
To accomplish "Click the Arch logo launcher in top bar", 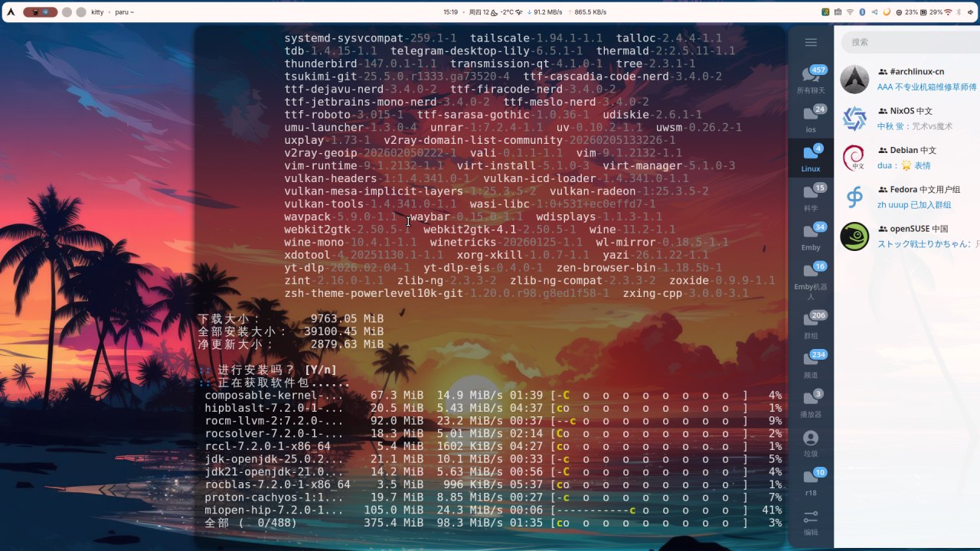I will 11,12.
